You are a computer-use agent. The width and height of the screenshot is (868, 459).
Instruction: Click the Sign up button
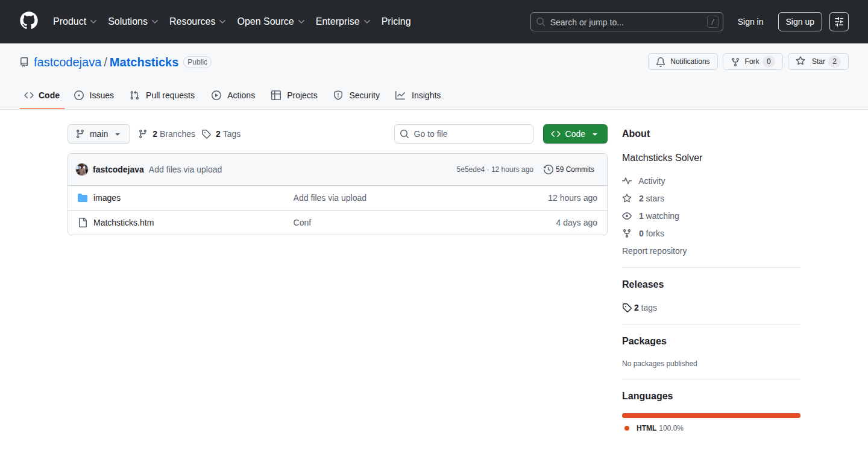pos(800,22)
